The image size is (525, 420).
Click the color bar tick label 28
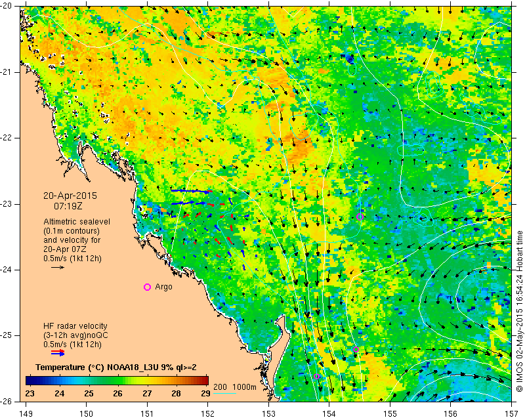(176, 394)
